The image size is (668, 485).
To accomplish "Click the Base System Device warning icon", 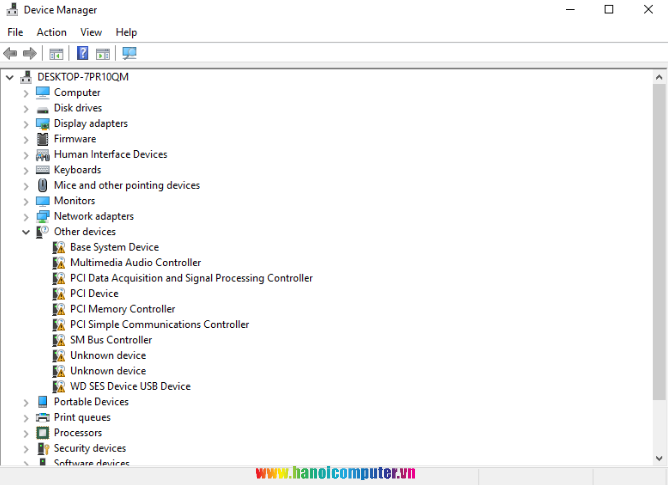I will click(59, 247).
